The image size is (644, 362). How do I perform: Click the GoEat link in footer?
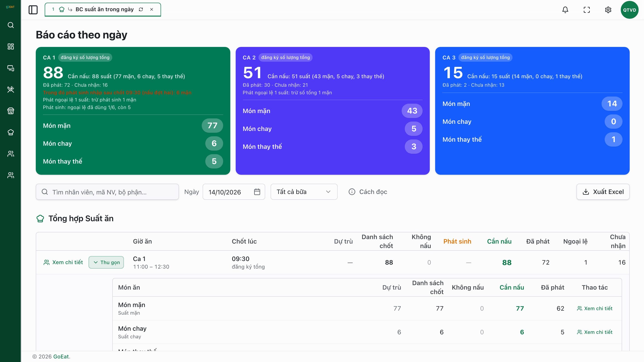tap(61, 357)
